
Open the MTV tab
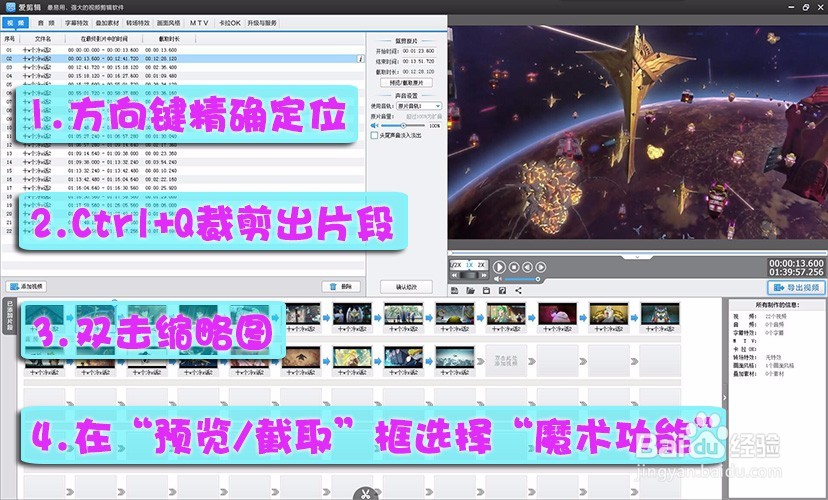click(x=199, y=23)
